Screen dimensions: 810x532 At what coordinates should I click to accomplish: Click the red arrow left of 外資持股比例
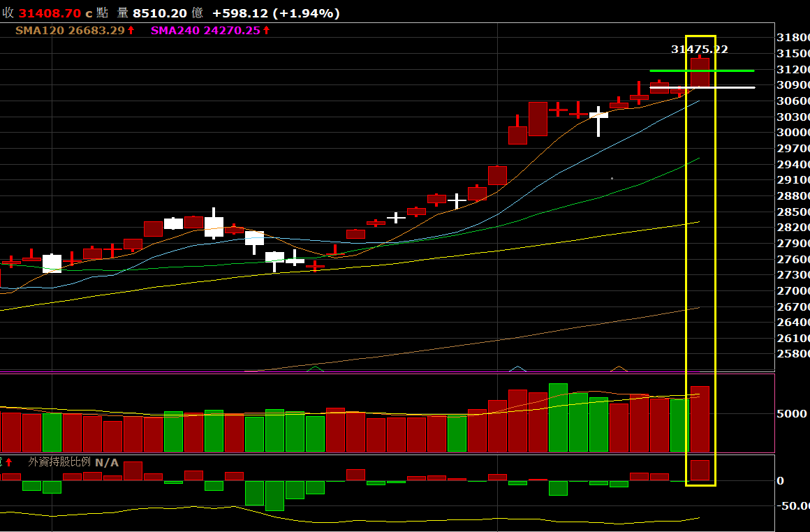point(8,462)
